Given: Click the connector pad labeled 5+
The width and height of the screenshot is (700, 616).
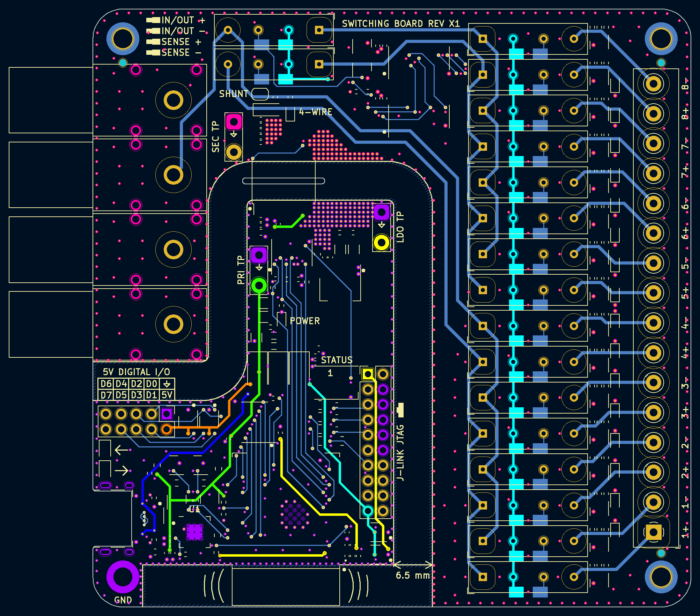Looking at the screenshot, I should 654,293.
